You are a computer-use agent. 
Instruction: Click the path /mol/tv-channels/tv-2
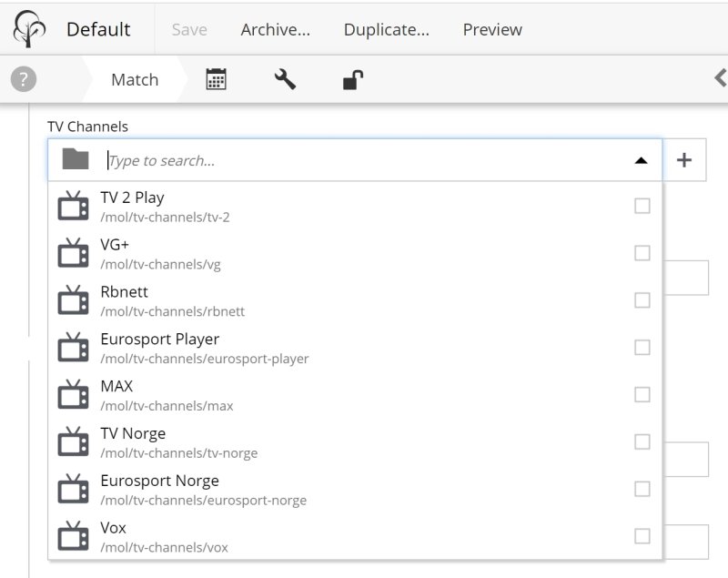(x=165, y=217)
